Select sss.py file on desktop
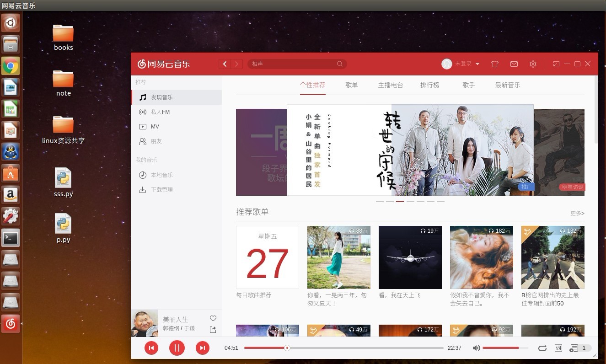The image size is (606, 364). [63, 182]
